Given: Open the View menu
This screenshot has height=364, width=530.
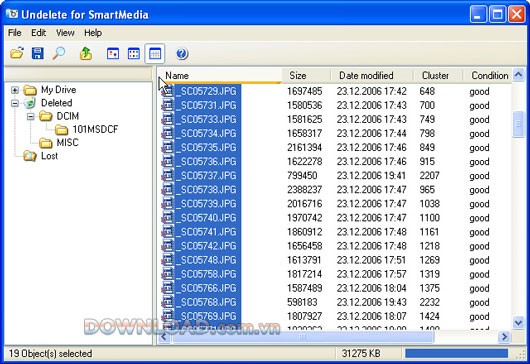Looking at the screenshot, I should 65,33.
